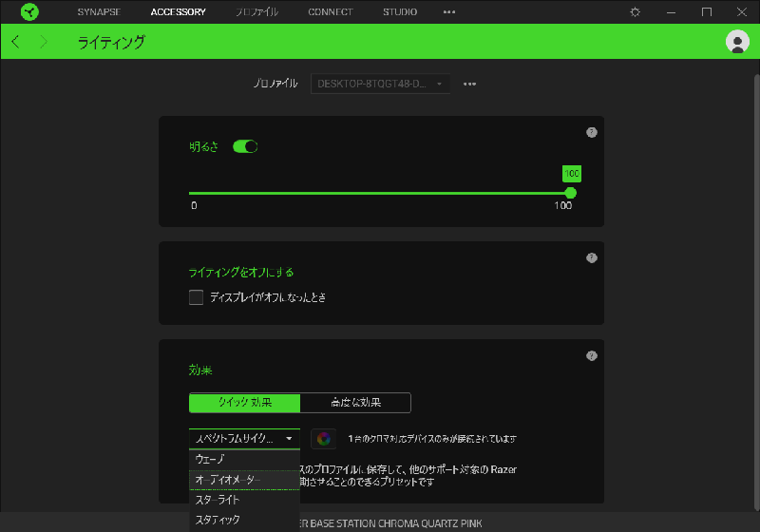Go back with the left arrow
The height and width of the screenshot is (532, 760).
(x=15, y=42)
